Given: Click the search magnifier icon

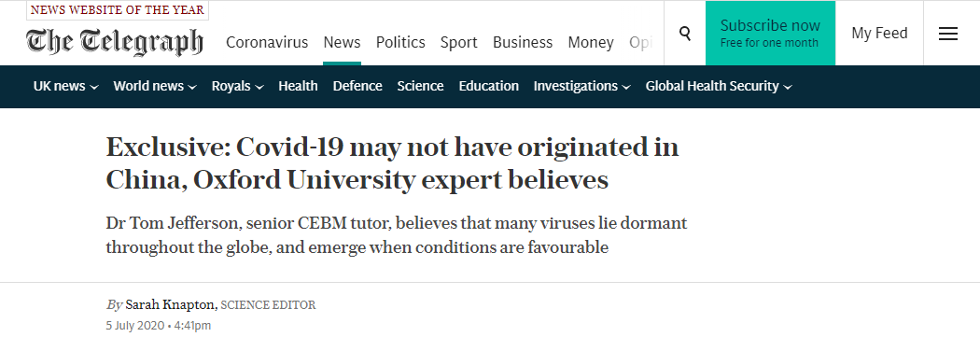Looking at the screenshot, I should click(x=685, y=34).
